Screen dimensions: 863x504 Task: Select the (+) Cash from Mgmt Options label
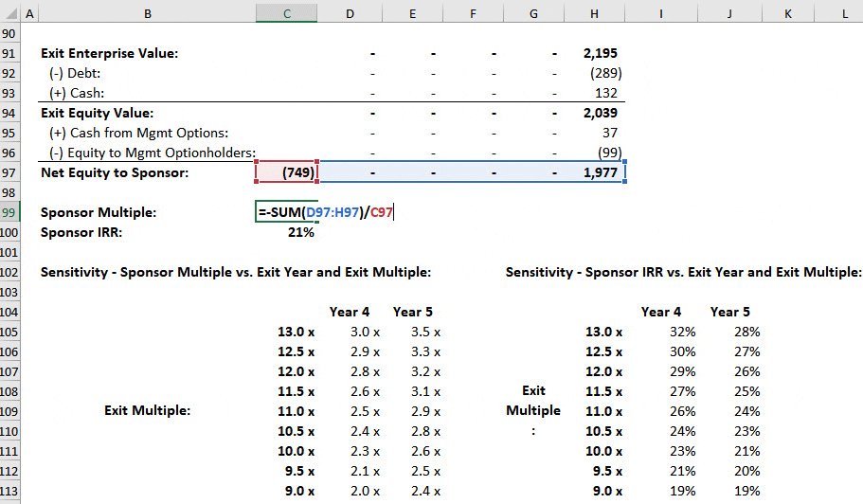pos(138,133)
